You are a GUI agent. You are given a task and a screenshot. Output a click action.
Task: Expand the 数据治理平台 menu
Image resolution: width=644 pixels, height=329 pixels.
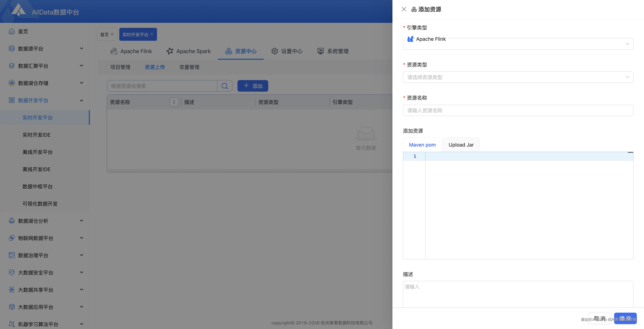(82, 255)
